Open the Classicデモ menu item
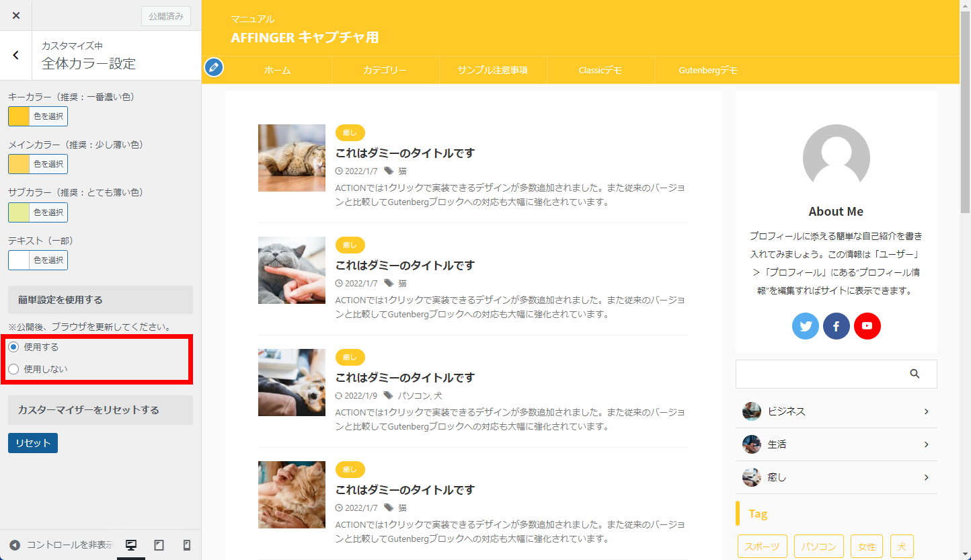Screen dimensions: 971x560 click(600, 70)
